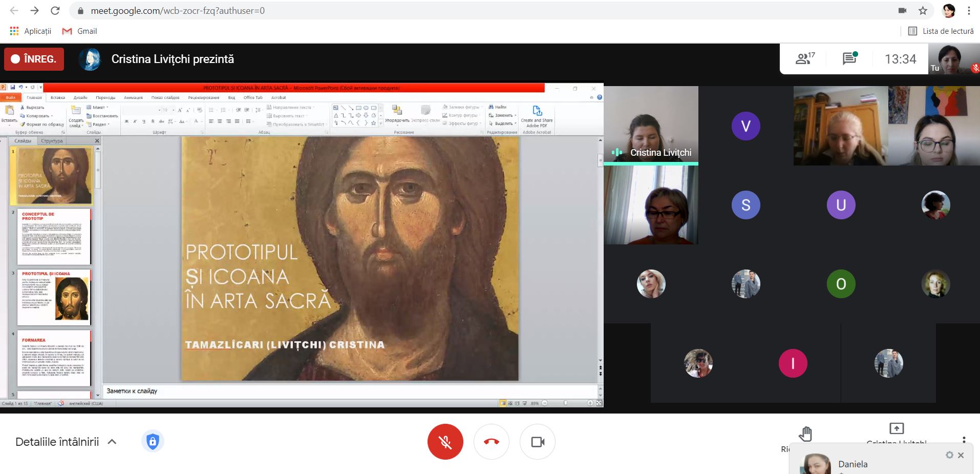Click the red ÎNREG. recording indicator
This screenshot has height=474, width=980.
(x=34, y=59)
